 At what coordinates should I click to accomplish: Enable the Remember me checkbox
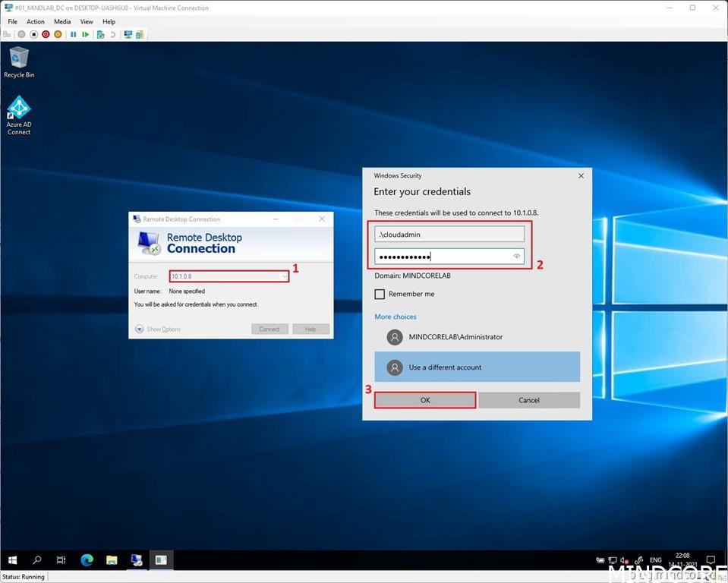coord(380,294)
